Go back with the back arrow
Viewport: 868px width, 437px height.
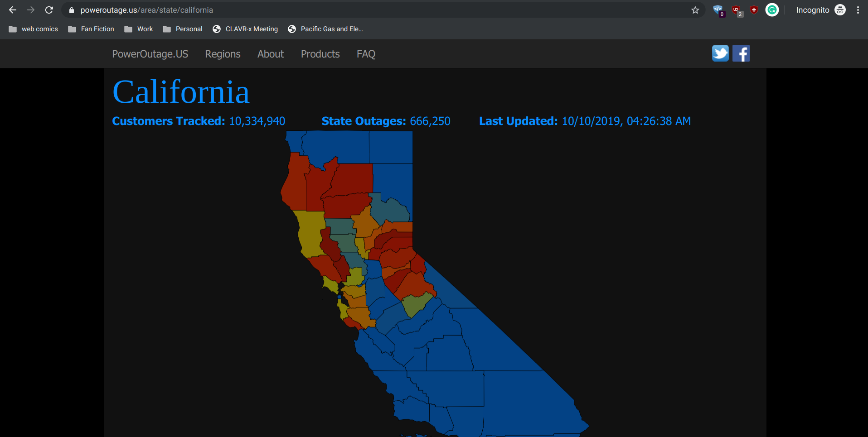(13, 10)
